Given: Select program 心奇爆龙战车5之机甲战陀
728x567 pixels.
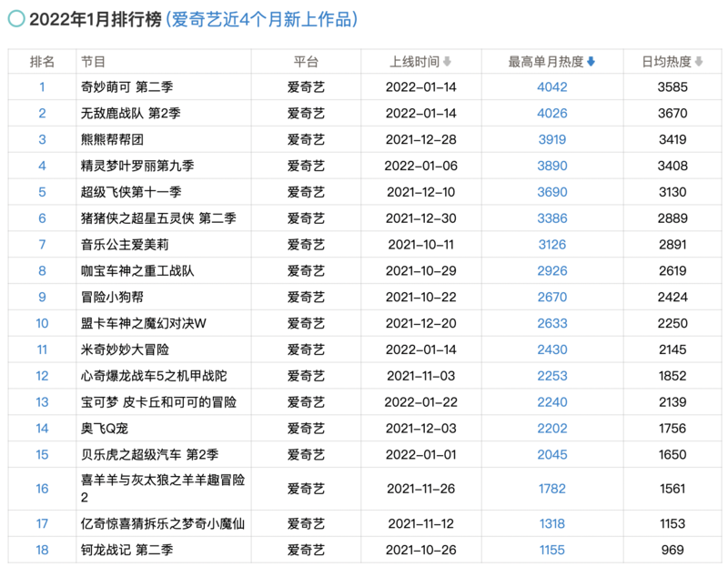Looking at the screenshot, I should pos(154,376).
